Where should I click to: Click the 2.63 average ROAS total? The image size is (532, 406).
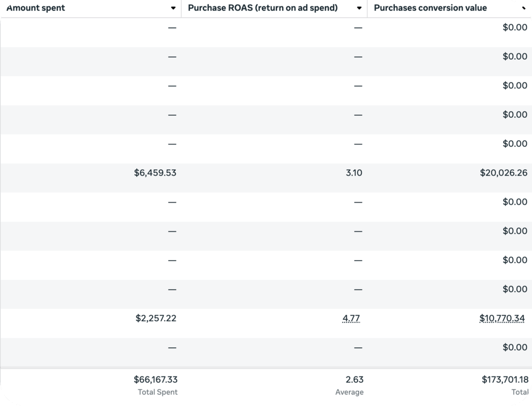pos(354,380)
